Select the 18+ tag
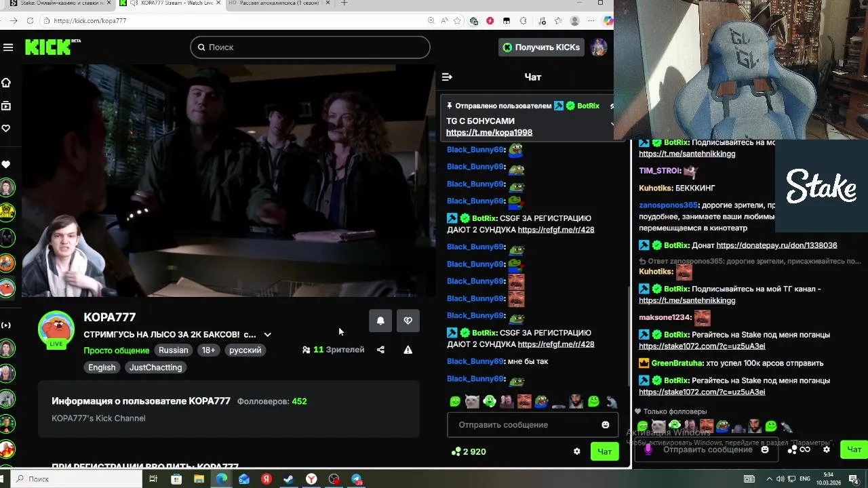 click(x=208, y=350)
